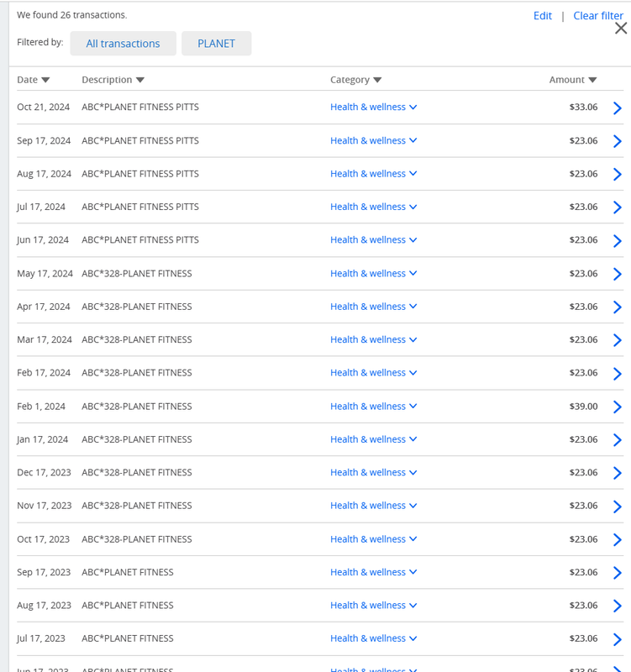Open details arrow for Aug 17, 2024 transaction

618,174
